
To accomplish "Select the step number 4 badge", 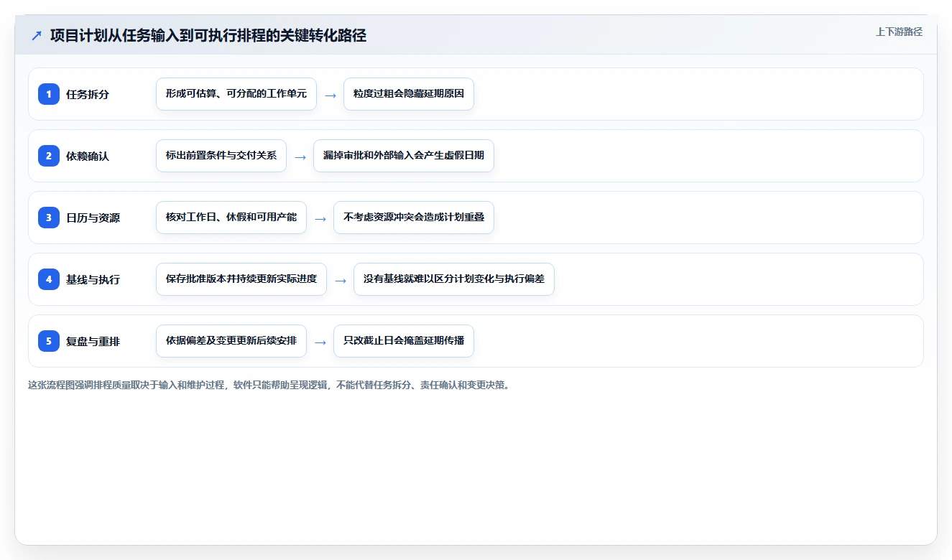I will [x=49, y=279].
